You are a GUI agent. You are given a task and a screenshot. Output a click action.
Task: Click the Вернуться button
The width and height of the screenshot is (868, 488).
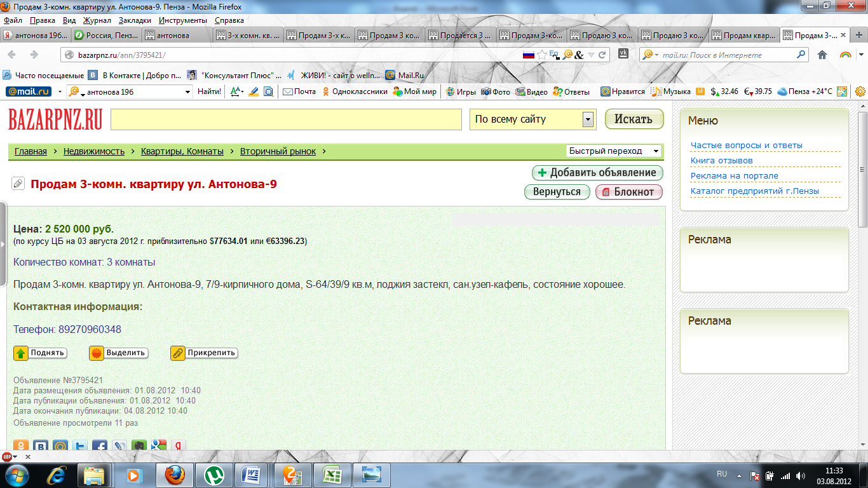point(557,192)
